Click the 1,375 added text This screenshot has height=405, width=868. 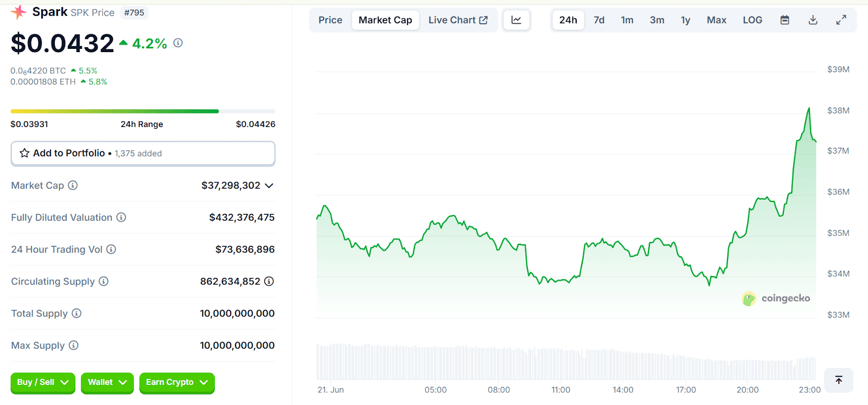[x=138, y=154]
